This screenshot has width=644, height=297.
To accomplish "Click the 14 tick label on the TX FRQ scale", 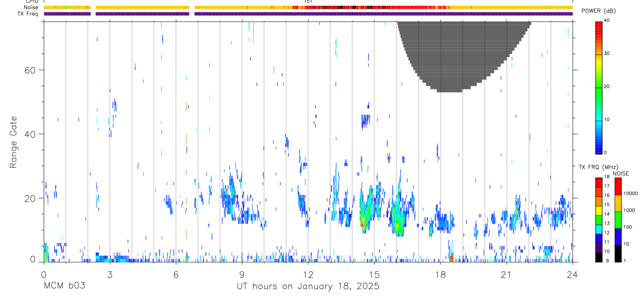I will tap(607, 214).
